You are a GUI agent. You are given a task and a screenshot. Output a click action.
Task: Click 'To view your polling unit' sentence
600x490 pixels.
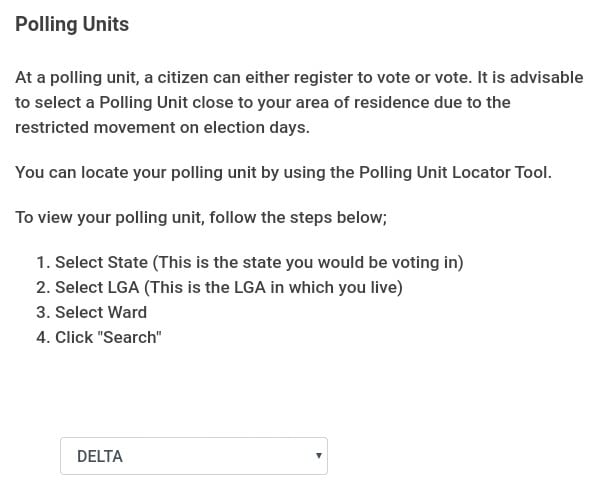(x=201, y=217)
